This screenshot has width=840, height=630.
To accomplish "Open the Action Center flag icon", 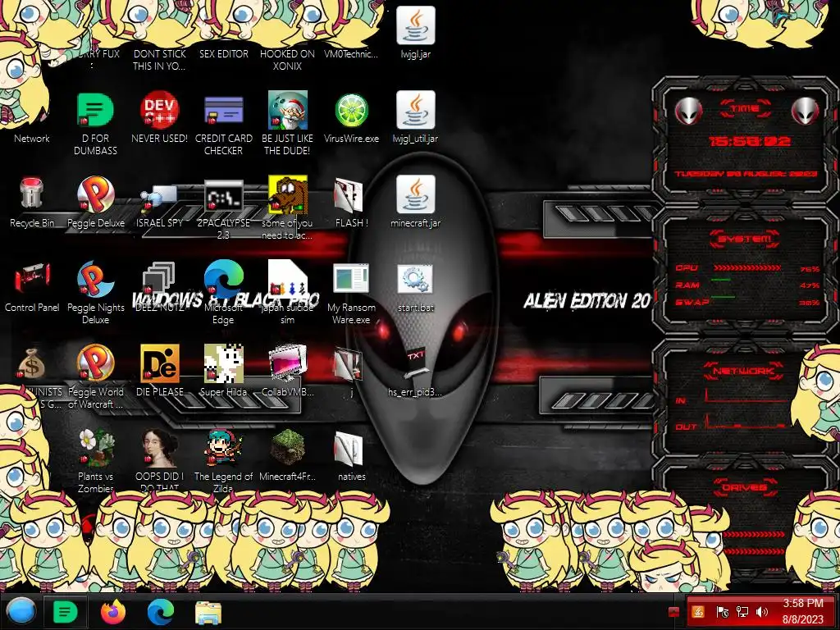I will click(x=722, y=612).
